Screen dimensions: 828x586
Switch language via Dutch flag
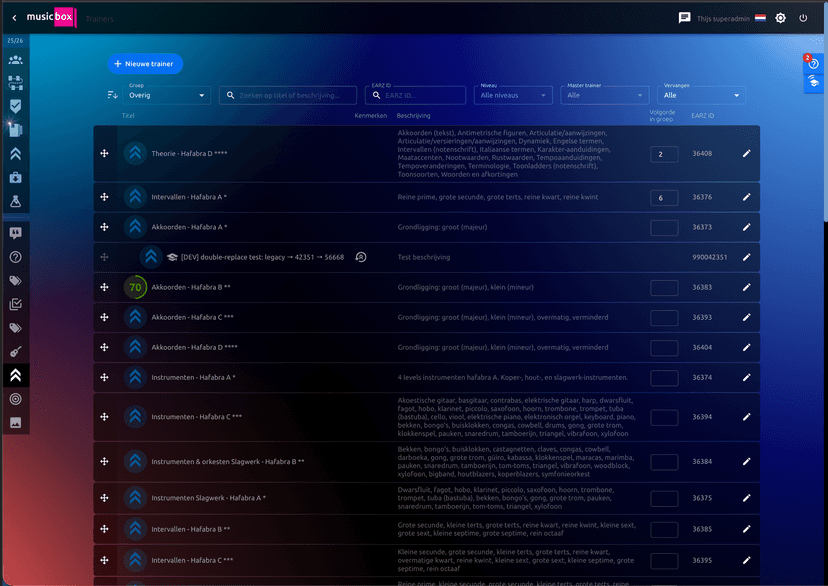pyautogui.click(x=760, y=18)
